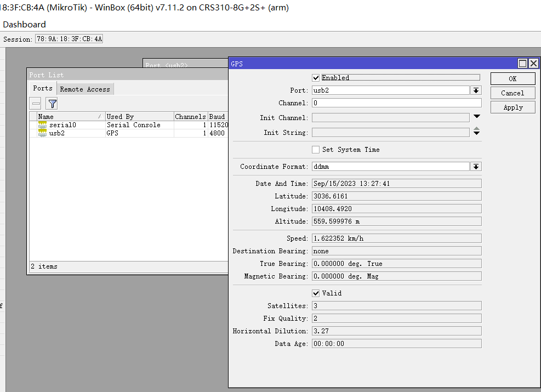Select the Ports tab

pyautogui.click(x=42, y=88)
